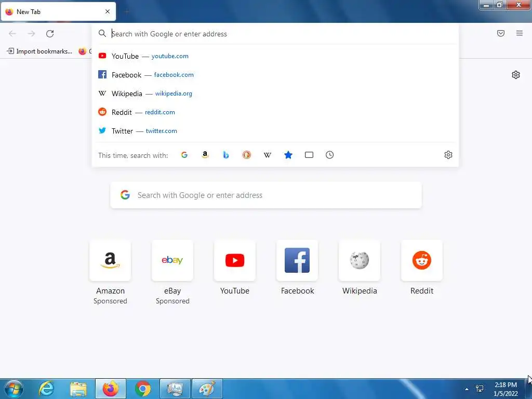Open new tab page personalize gear

pyautogui.click(x=516, y=75)
